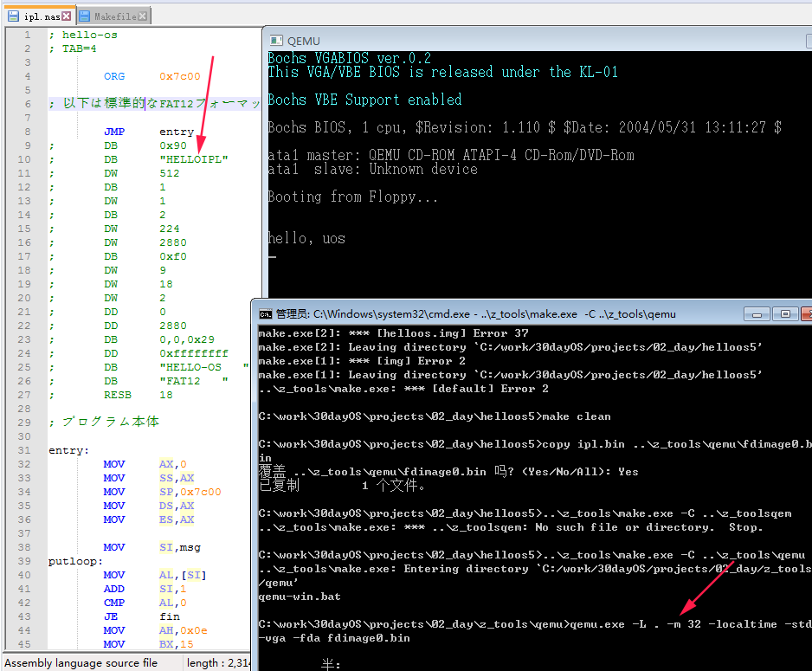Click the Japanese FAT12 comment on line 6
Screen dimensions: 812x671
(x=154, y=104)
